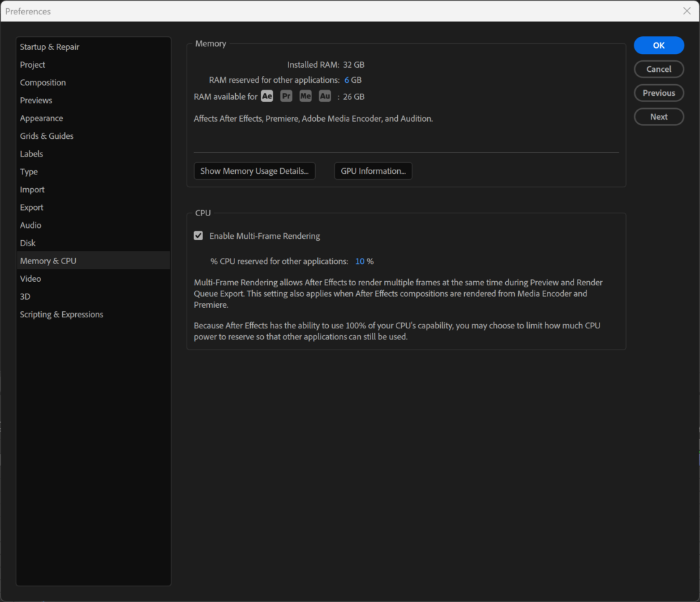The width and height of the screenshot is (700, 602).
Task: Go to the Next preferences page
Action: coord(658,117)
